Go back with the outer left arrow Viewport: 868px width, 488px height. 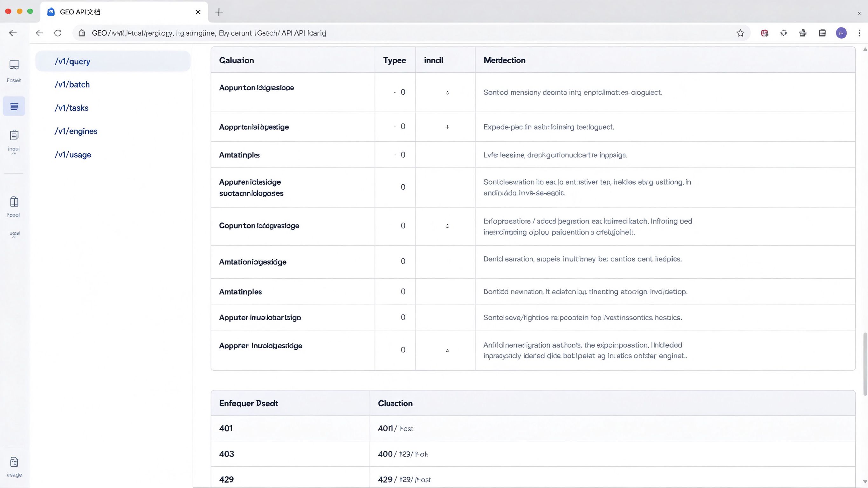pos(13,33)
